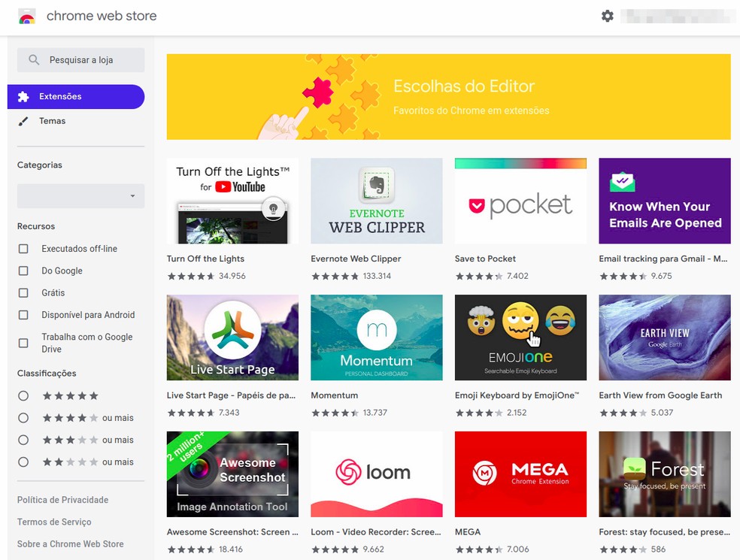740x560 pixels.
Task: Click the puzzle piece Extensões icon
Action: click(23, 97)
